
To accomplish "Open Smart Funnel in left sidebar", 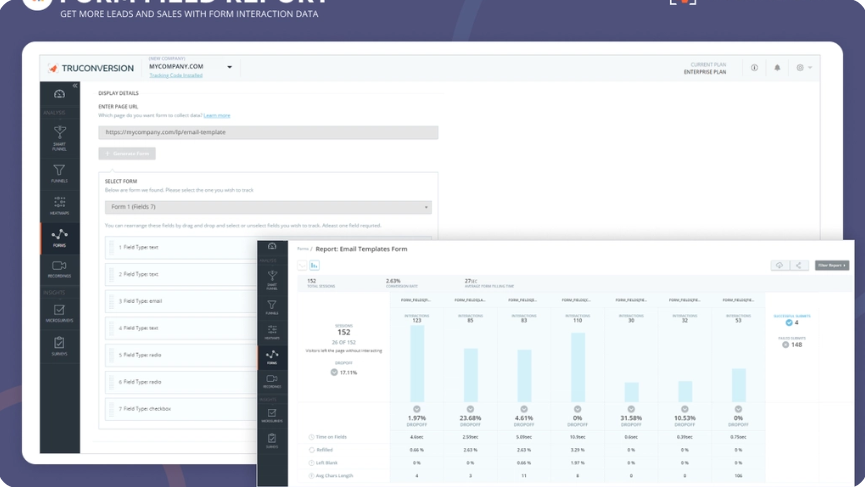I will [59, 138].
